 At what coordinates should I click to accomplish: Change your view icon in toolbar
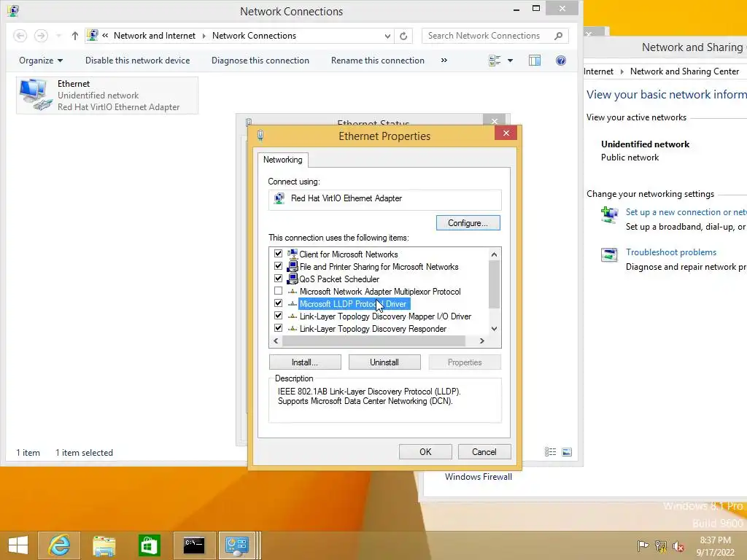(495, 61)
